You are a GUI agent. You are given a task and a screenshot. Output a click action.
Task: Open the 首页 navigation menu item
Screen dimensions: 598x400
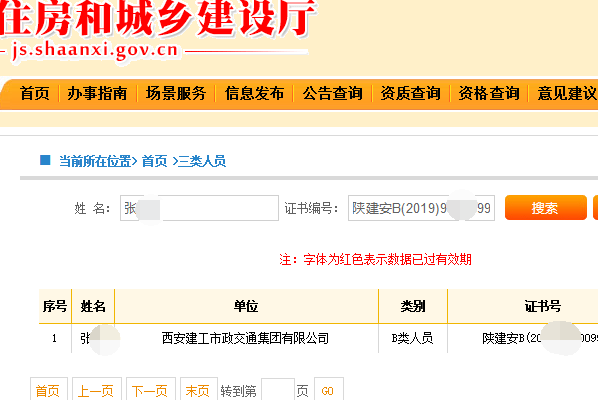click(x=35, y=93)
